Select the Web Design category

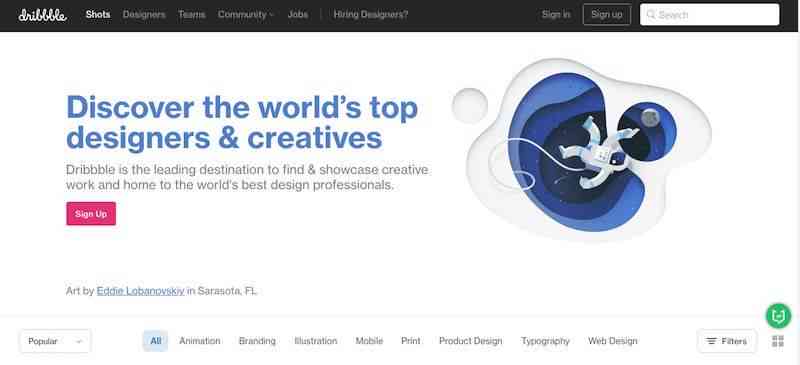(612, 341)
